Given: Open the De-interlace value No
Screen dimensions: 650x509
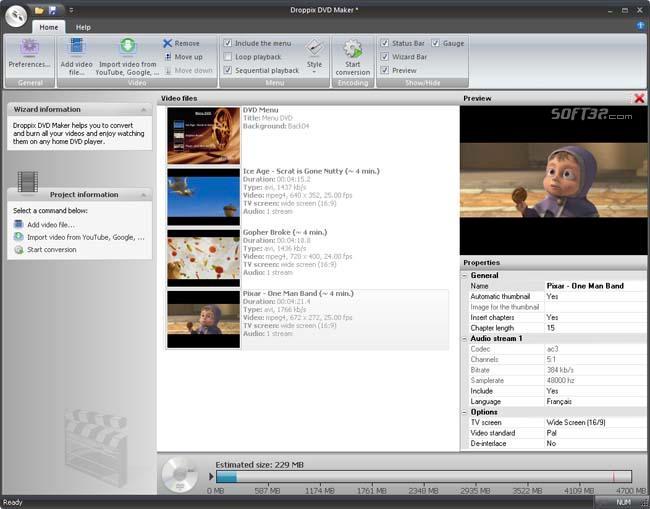Looking at the screenshot, I should pos(595,444).
